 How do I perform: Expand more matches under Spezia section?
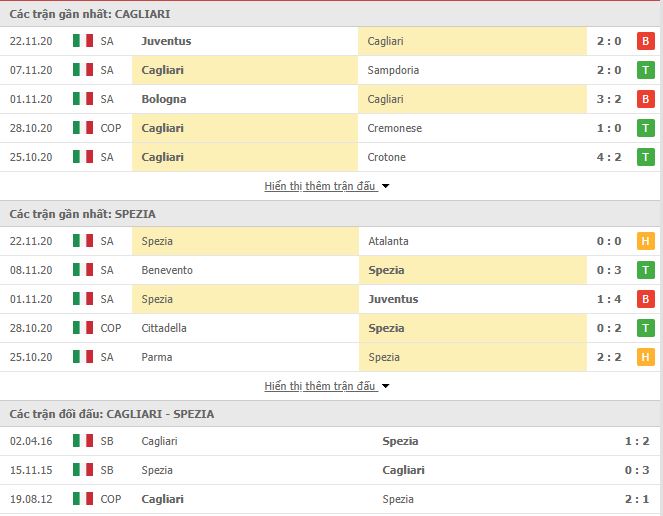[320, 386]
